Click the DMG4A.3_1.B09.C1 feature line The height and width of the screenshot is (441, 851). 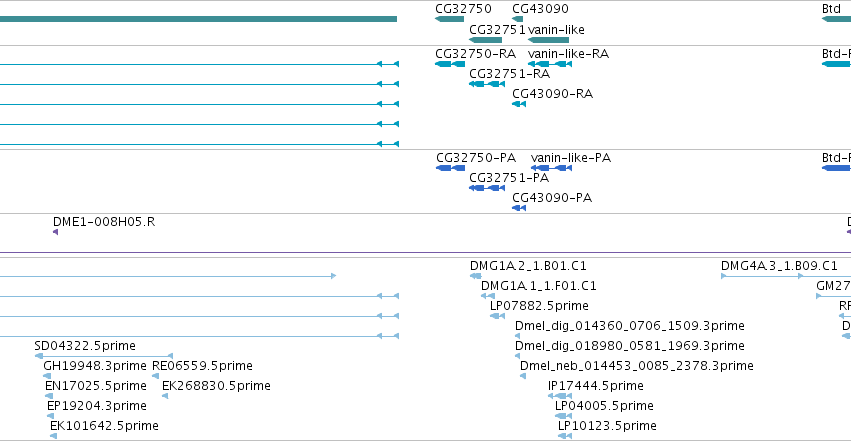pos(762,276)
